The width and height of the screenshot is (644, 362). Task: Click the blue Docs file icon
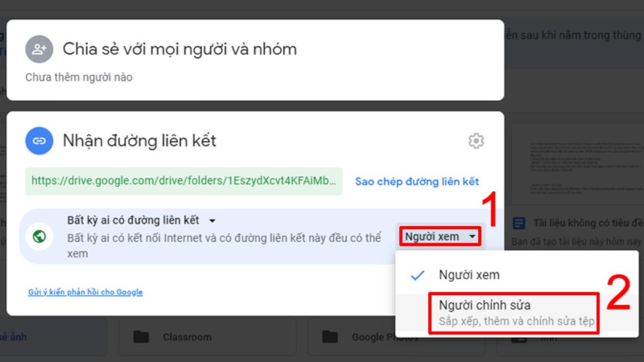pyautogui.click(x=519, y=223)
